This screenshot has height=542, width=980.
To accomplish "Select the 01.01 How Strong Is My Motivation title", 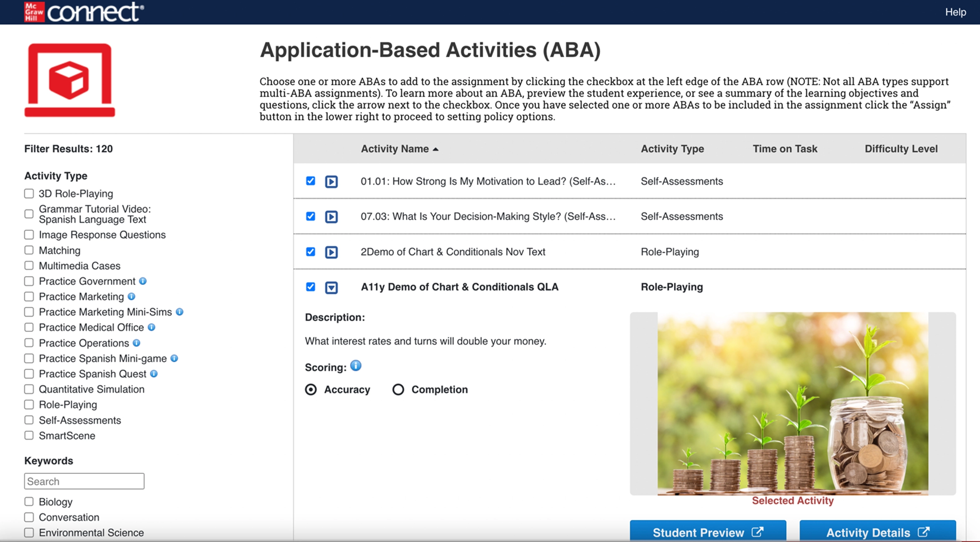I will tap(488, 181).
